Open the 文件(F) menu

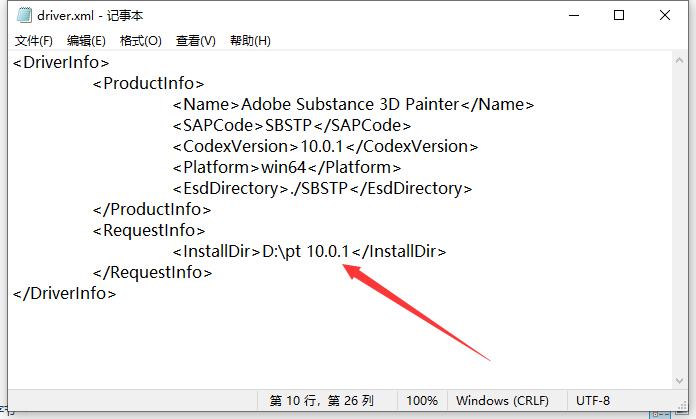pyautogui.click(x=34, y=41)
